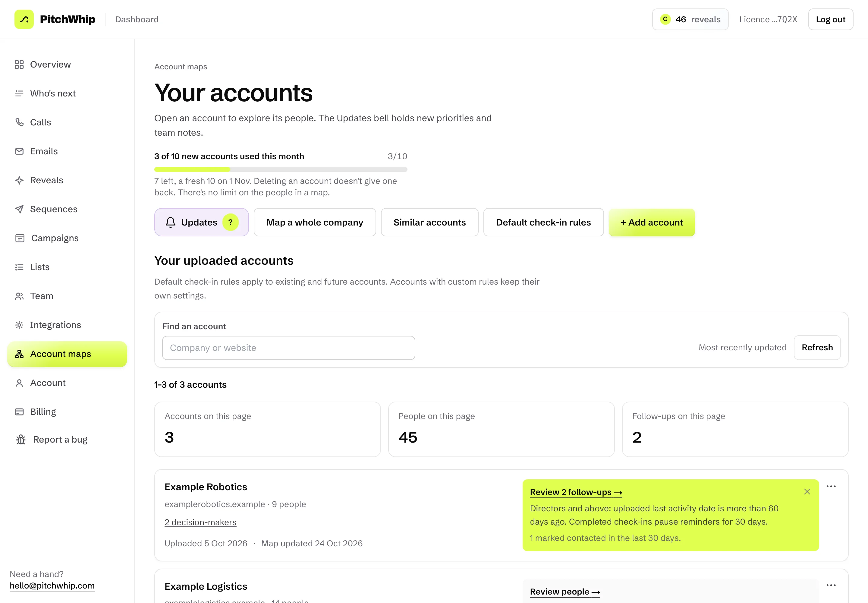Click the Dashboard header link
This screenshot has width=868, height=603.
tap(137, 19)
